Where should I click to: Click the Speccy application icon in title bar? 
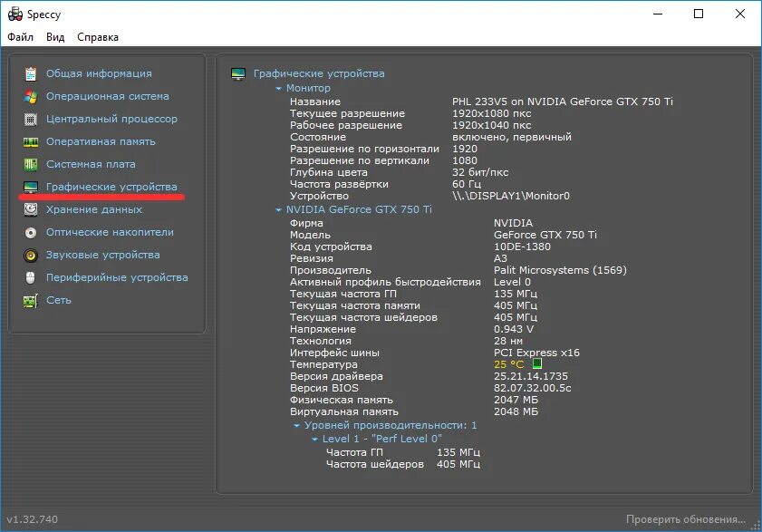[x=15, y=15]
